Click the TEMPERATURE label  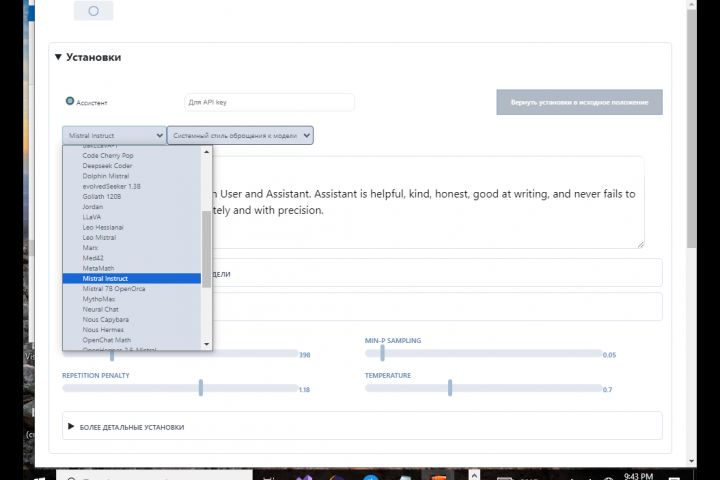point(388,375)
